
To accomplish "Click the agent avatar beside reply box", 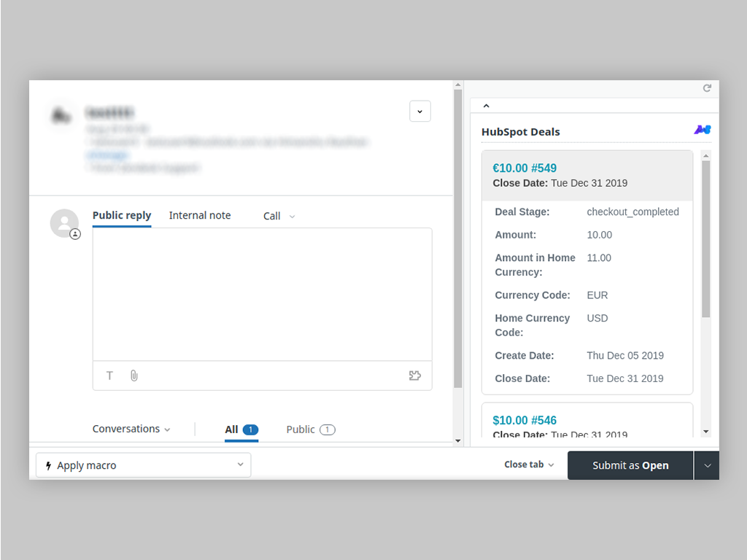I will click(64, 224).
